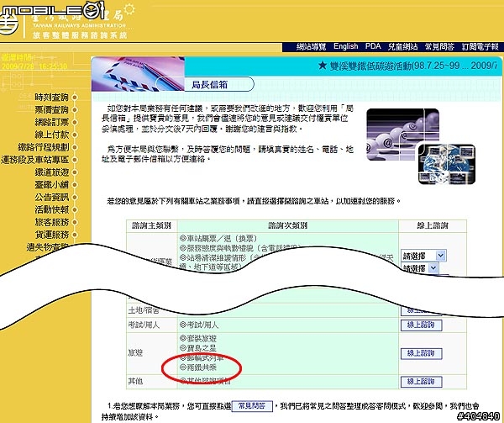Viewport: 504px width, 423px height.
Task: Click 線上諮詢 button in 考試/用人 row
Action: coord(421,325)
